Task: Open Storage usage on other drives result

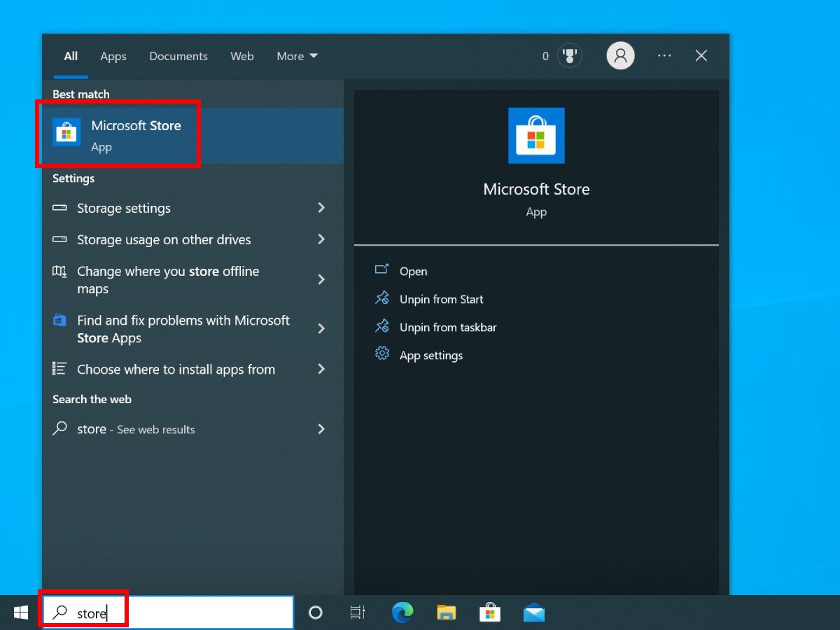Action: pyautogui.click(x=192, y=239)
